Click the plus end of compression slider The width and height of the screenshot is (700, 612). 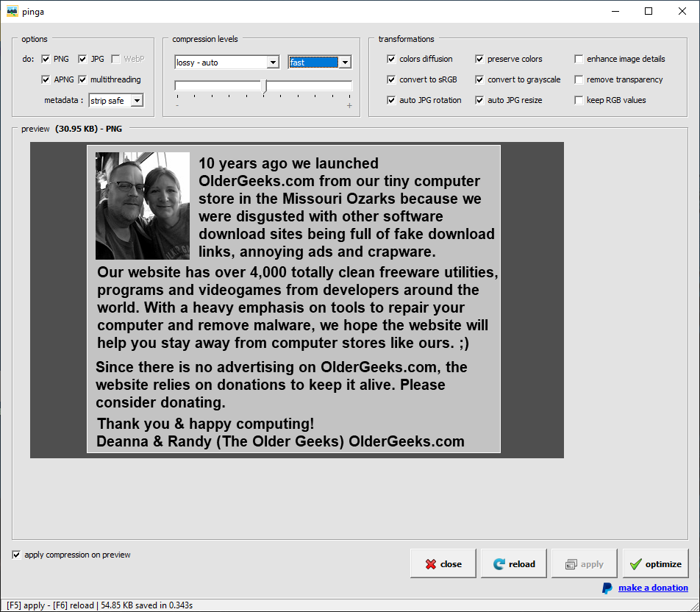[349, 106]
